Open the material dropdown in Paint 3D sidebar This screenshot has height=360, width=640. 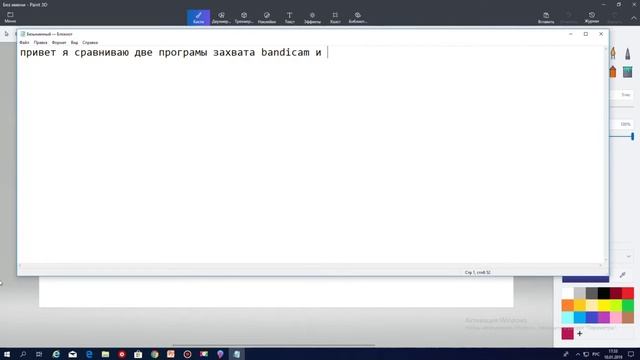[x=623, y=256]
